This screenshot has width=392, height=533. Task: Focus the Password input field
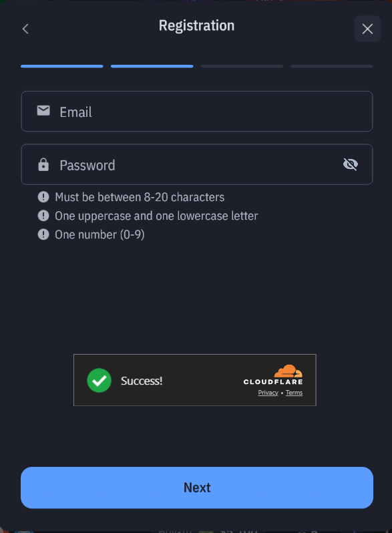click(197, 164)
